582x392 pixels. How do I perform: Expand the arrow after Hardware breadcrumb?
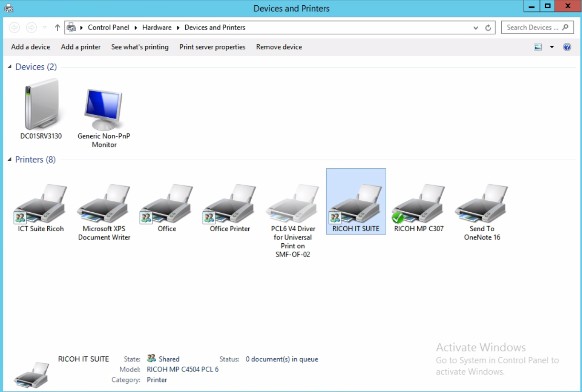click(x=178, y=28)
